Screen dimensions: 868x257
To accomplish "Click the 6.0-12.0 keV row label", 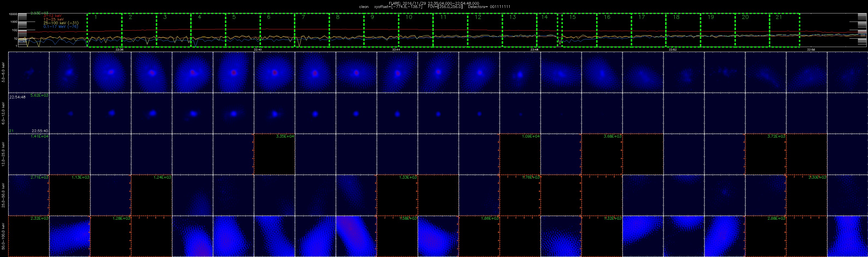I will (3, 113).
